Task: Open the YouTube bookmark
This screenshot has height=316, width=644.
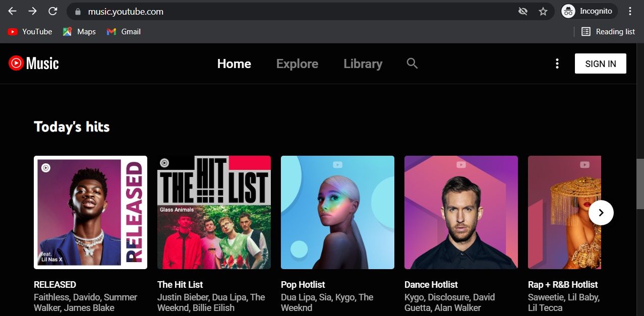Action: 30,32
